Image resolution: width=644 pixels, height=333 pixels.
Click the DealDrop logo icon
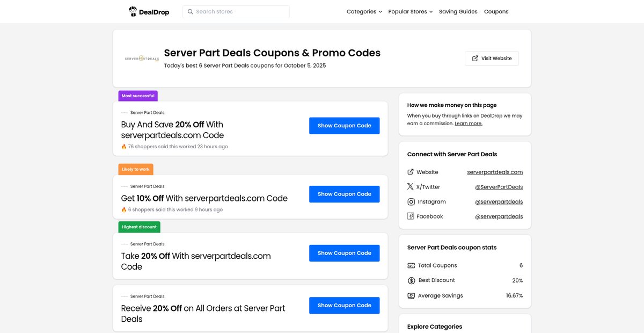coord(133,11)
